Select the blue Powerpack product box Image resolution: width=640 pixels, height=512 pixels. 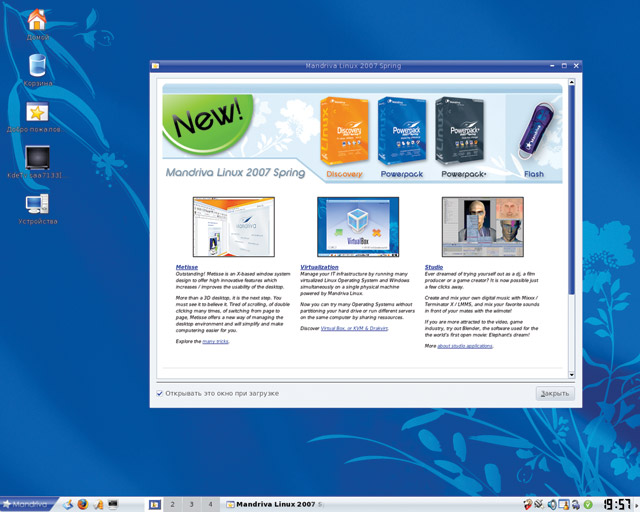click(x=402, y=131)
